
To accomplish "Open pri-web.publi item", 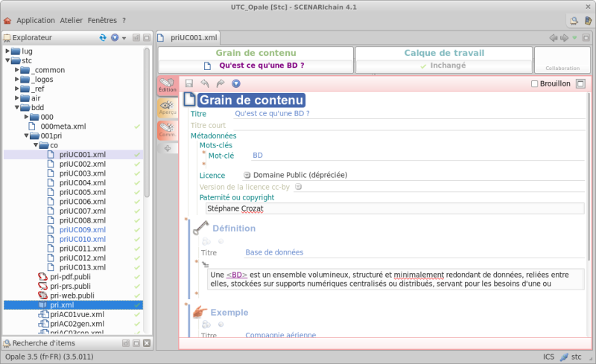I will click(x=72, y=296).
